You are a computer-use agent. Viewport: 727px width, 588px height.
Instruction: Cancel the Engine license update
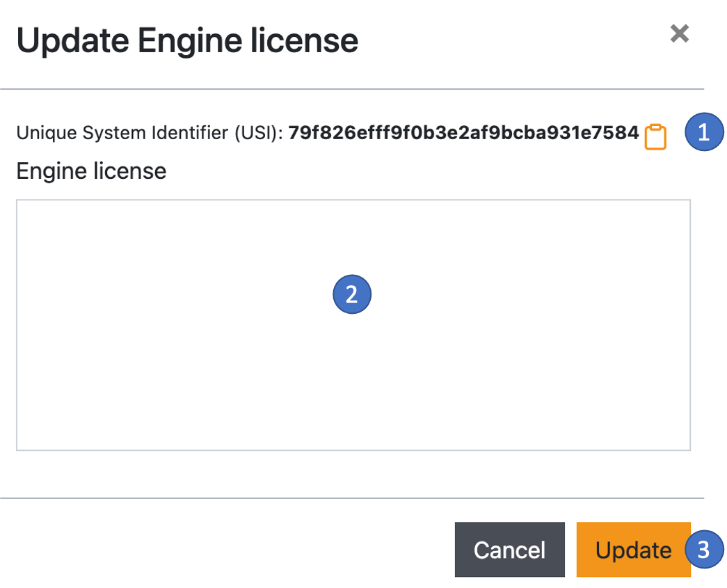[509, 550]
